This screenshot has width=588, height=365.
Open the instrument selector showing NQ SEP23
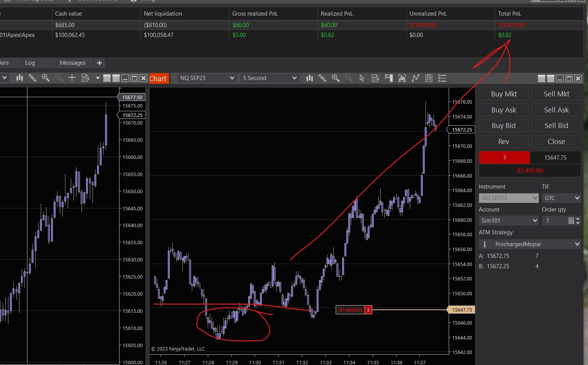coord(207,78)
